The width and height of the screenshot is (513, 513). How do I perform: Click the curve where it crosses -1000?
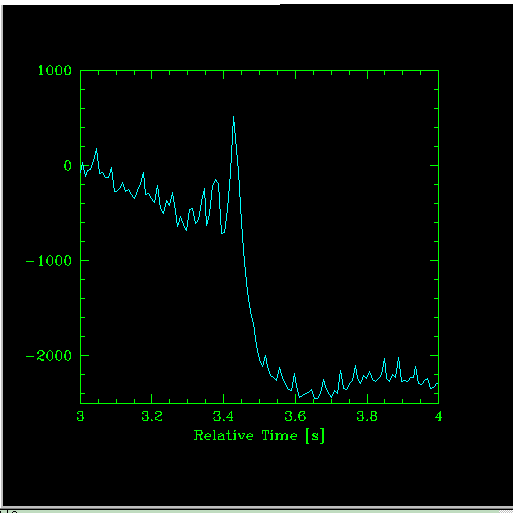(244, 260)
